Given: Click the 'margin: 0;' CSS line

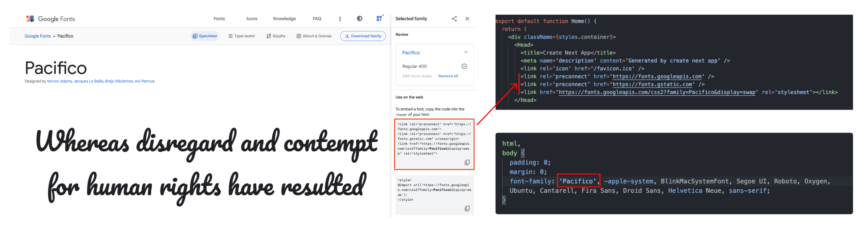Looking at the screenshot, I should pyautogui.click(x=528, y=172).
